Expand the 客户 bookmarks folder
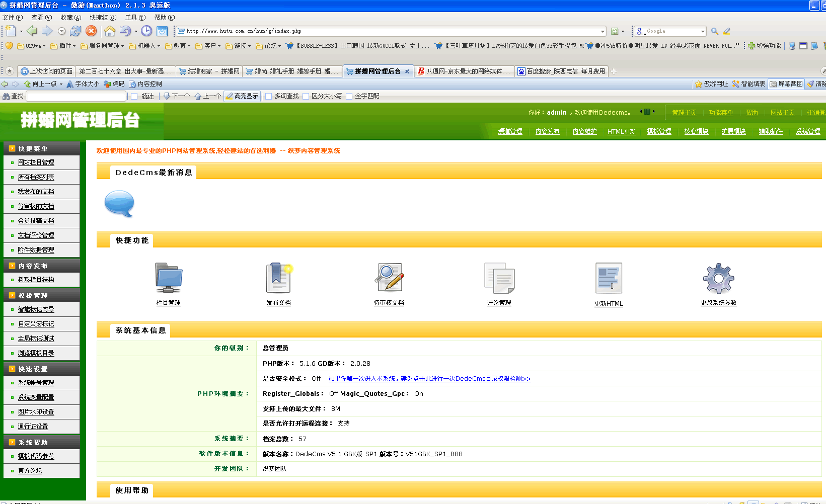This screenshot has height=504, width=826. click(208, 46)
